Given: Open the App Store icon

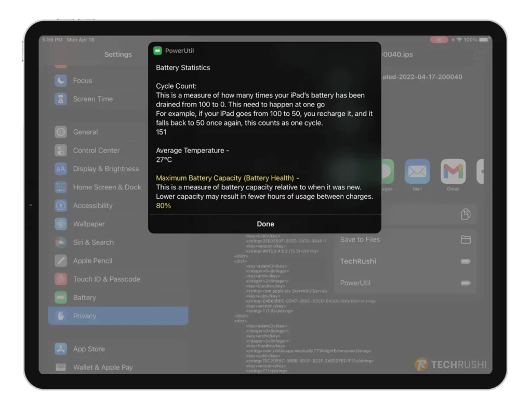Looking at the screenshot, I should point(61,349).
